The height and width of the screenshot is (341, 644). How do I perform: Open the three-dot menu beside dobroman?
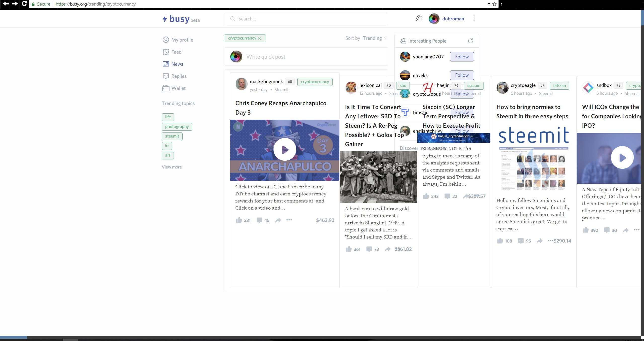474,18
